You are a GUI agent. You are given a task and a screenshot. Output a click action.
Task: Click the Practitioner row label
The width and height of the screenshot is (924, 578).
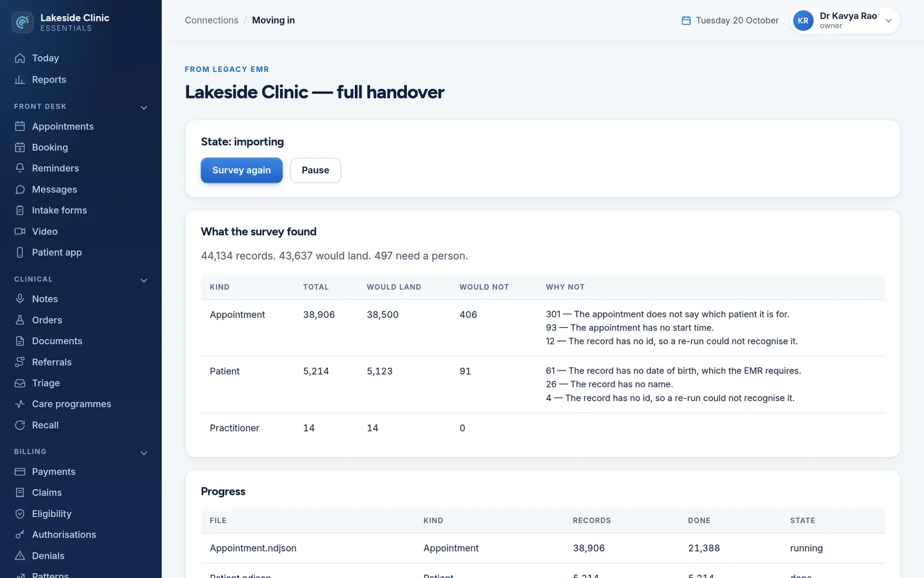234,428
